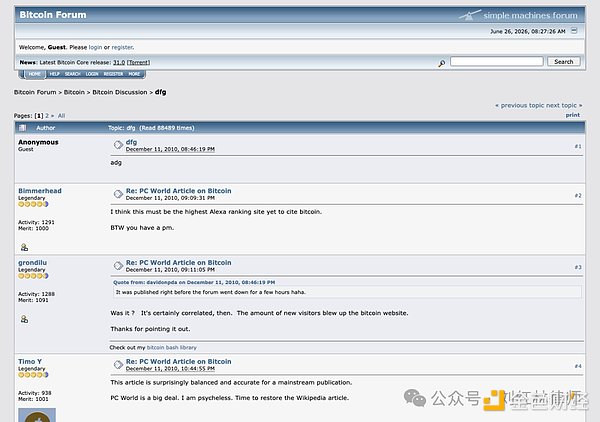Open the HOME menu tab
Viewport: 600px width, 422px height.
click(x=35, y=74)
